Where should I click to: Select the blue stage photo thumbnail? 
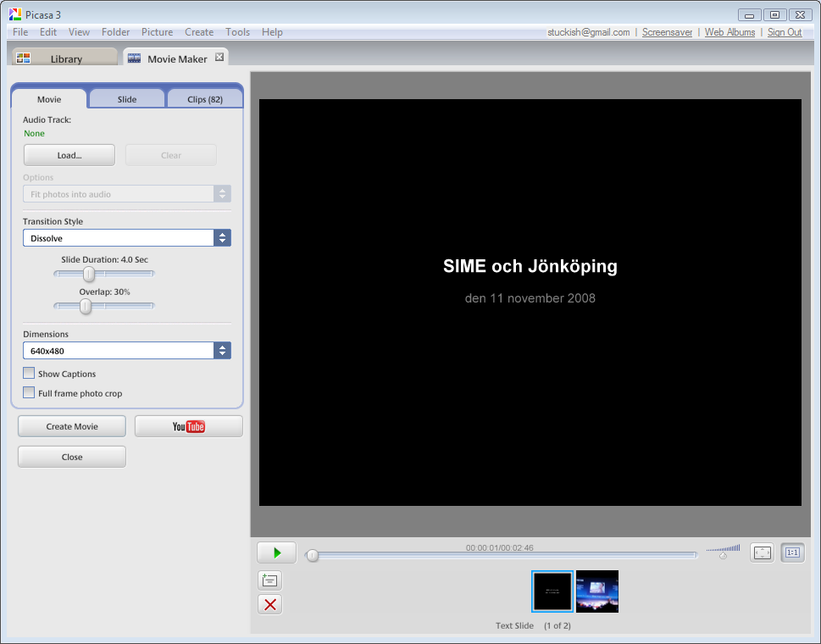pos(597,591)
